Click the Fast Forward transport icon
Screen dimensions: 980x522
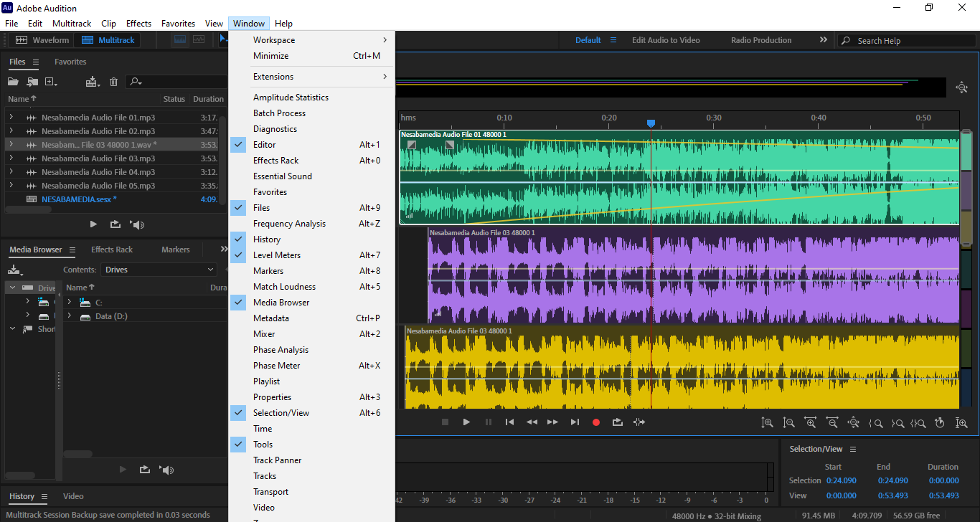pyautogui.click(x=552, y=422)
